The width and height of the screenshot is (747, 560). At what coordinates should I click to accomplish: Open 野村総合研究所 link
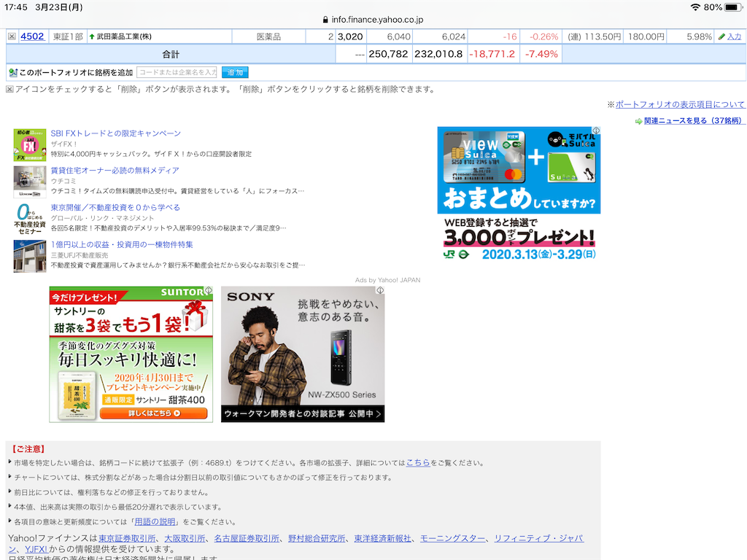click(x=317, y=538)
